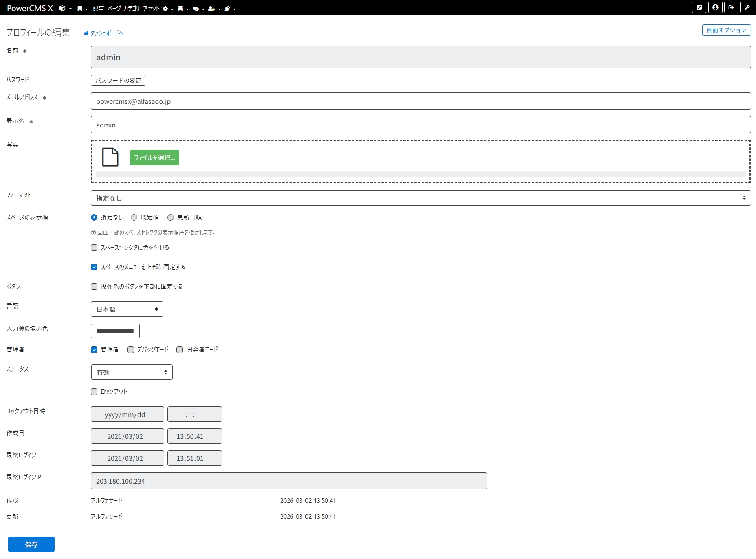The image size is (756, 559).
Task: Open the 言語 language dropdown
Action: pos(127,309)
